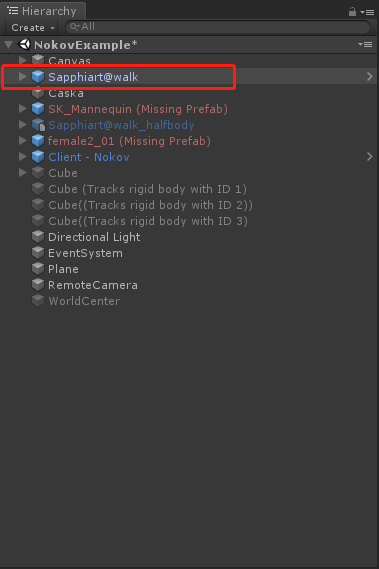Screen dimensions: 379x569
Task: Click the prefab icon of Client - Nokov
Action: [38, 157]
